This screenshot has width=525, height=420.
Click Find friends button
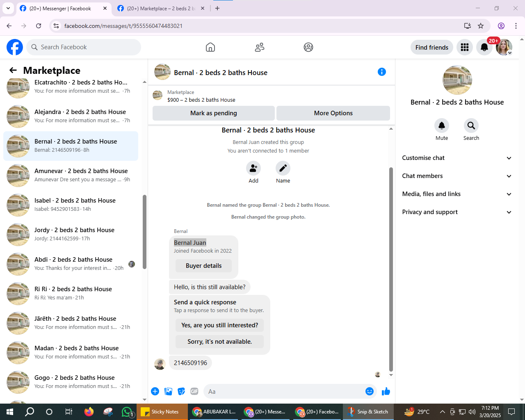pyautogui.click(x=432, y=47)
